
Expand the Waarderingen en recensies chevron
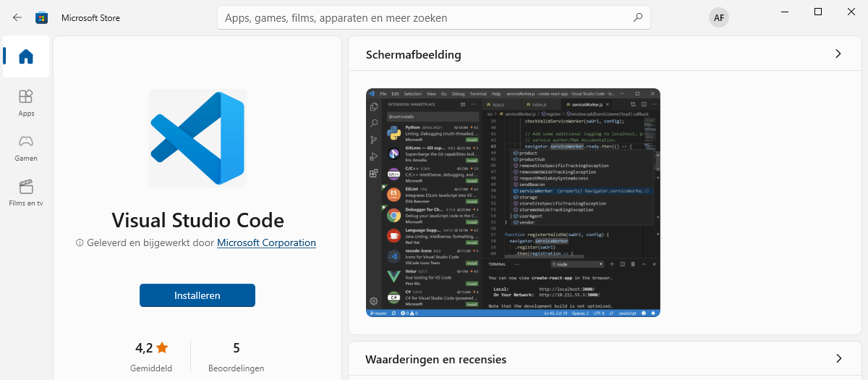click(838, 358)
